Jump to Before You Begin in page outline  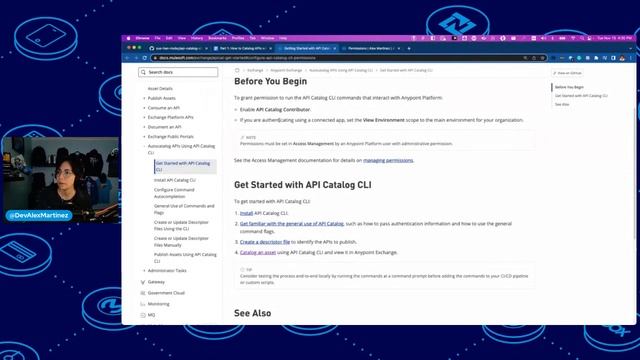[x=569, y=87]
